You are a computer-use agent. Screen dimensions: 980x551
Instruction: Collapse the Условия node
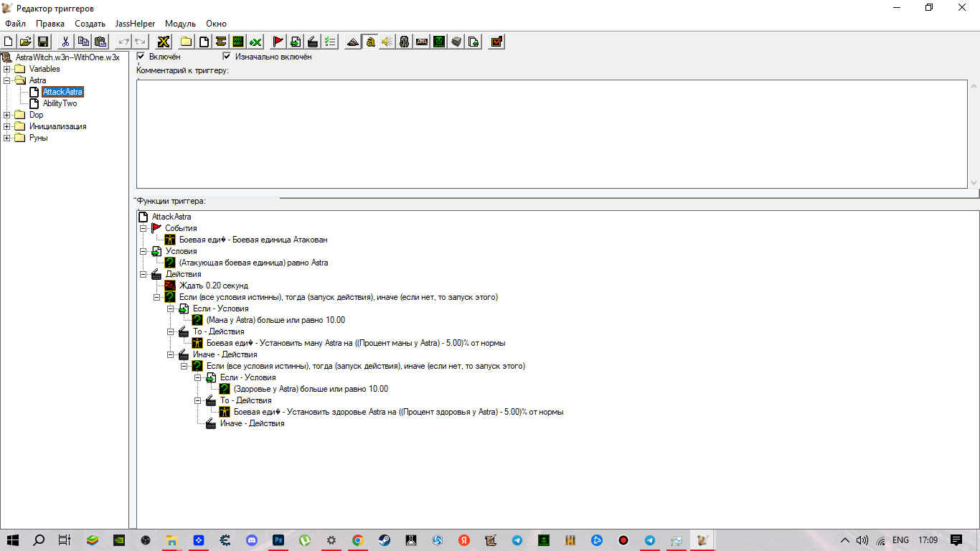[x=143, y=251]
